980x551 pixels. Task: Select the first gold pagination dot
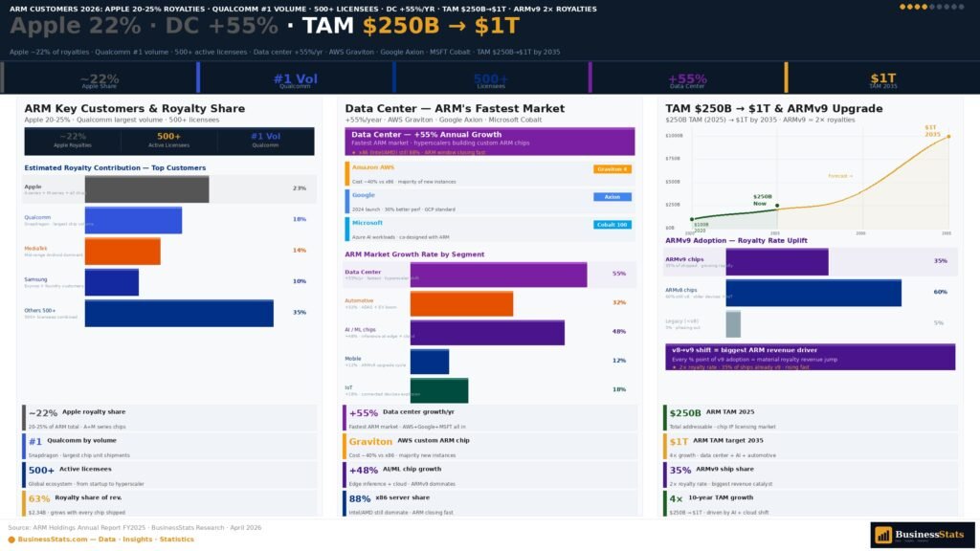coord(902,7)
